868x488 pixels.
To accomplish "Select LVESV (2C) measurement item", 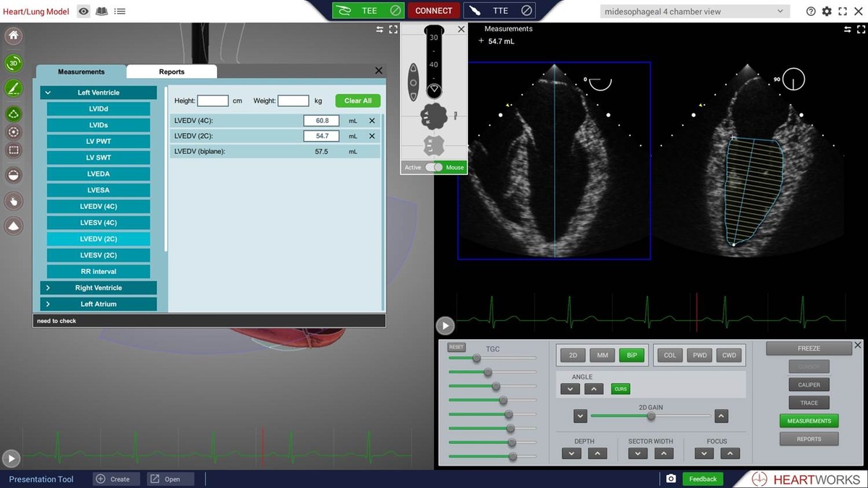I will click(98, 255).
